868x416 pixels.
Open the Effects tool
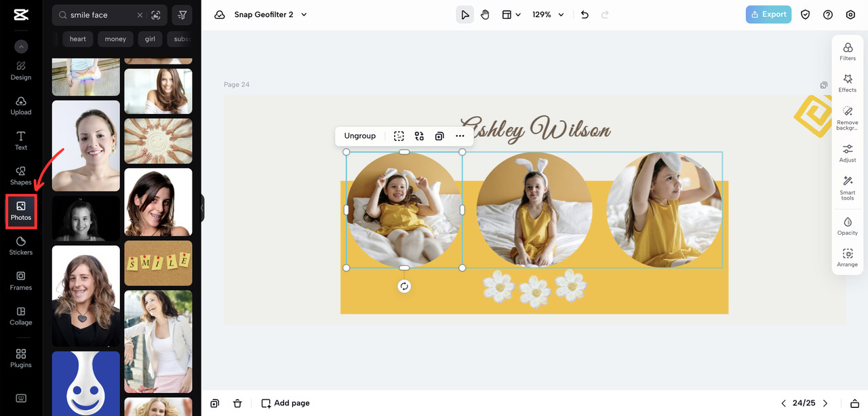[848, 83]
